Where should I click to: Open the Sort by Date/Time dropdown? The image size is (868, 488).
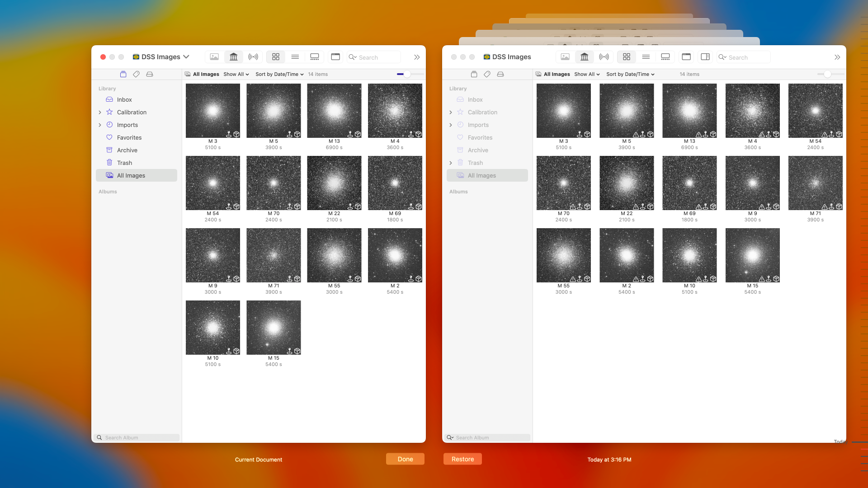tap(279, 74)
